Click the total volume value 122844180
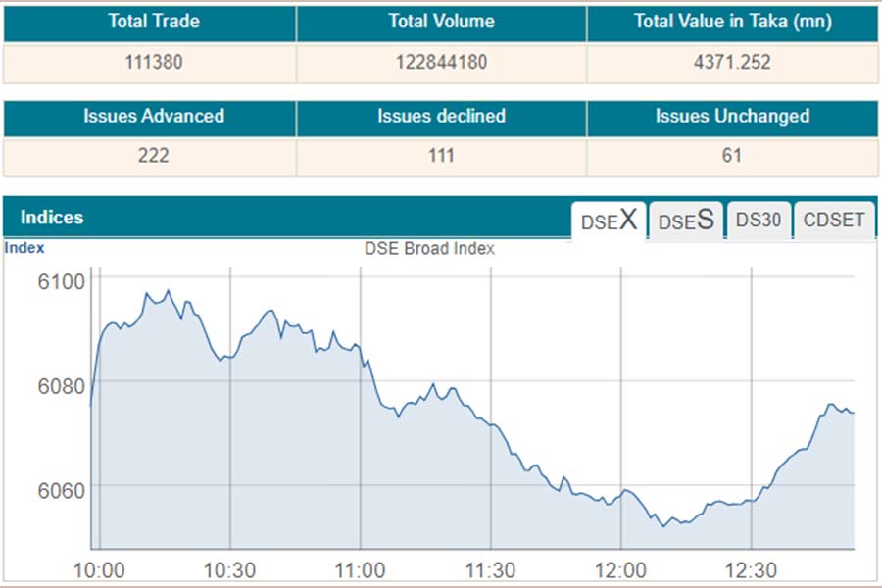 tap(441, 63)
